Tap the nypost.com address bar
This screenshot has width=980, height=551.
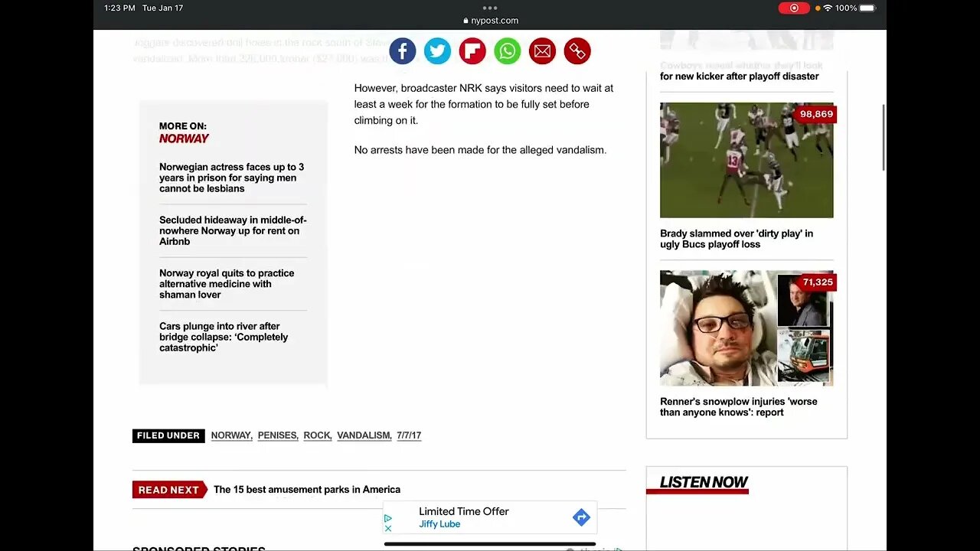coord(491,21)
